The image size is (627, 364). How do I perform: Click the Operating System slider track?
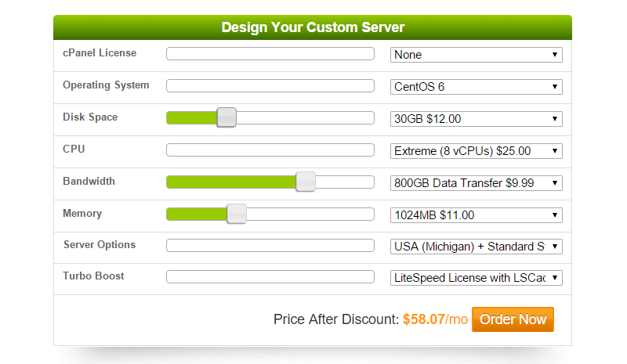pos(270,85)
